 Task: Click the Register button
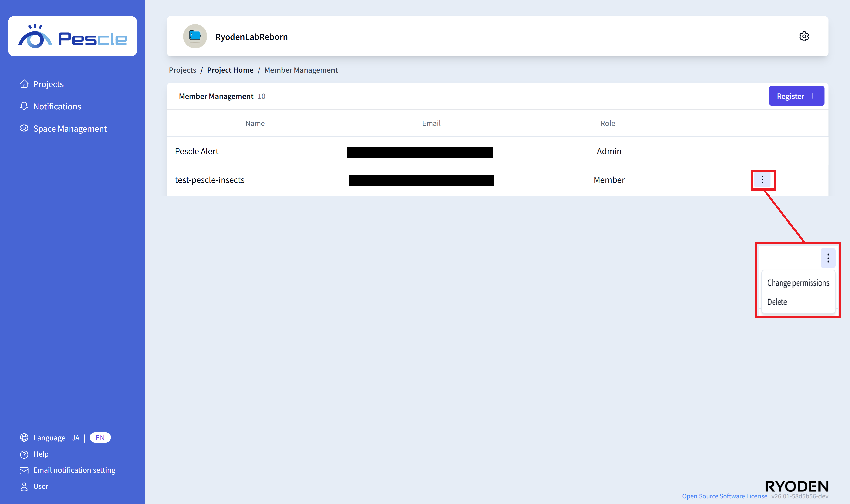click(796, 96)
